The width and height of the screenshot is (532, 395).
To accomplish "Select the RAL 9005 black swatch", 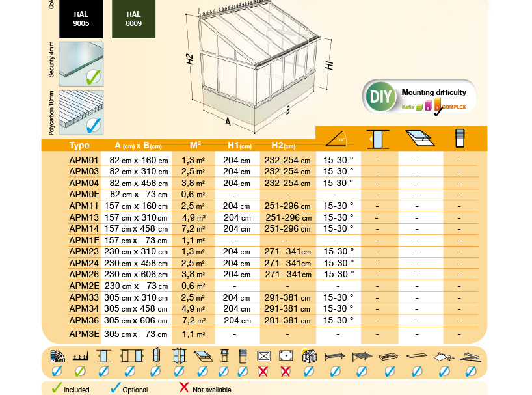I will pyautogui.click(x=81, y=19).
